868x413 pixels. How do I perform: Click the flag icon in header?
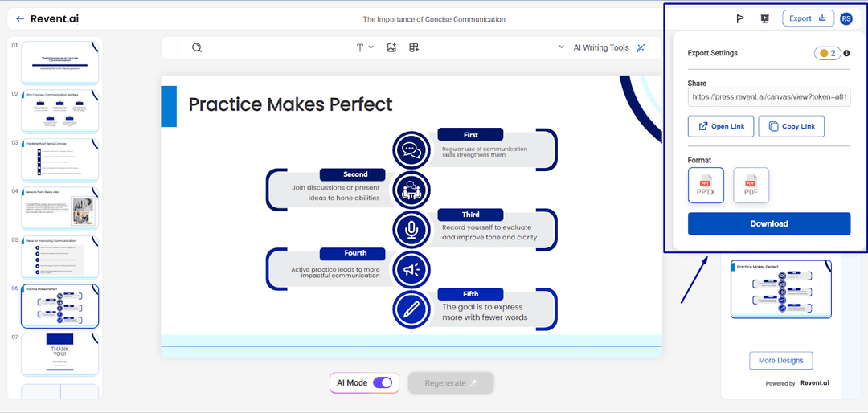(x=740, y=18)
